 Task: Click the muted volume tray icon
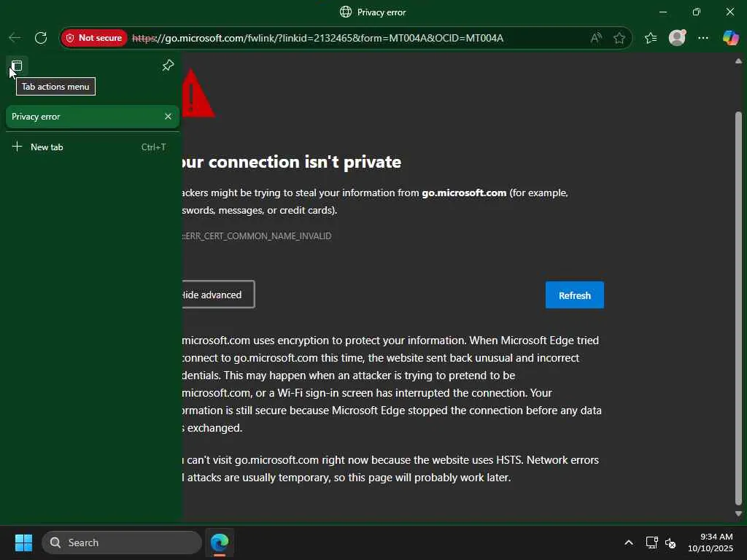click(670, 542)
